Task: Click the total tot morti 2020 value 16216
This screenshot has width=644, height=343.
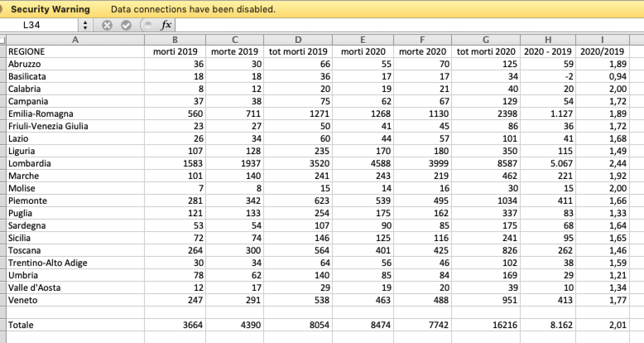Action: tap(486, 325)
